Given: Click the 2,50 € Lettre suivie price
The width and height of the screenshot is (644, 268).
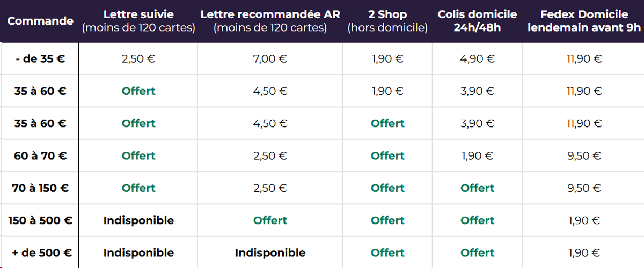Looking at the screenshot, I should click(138, 59).
